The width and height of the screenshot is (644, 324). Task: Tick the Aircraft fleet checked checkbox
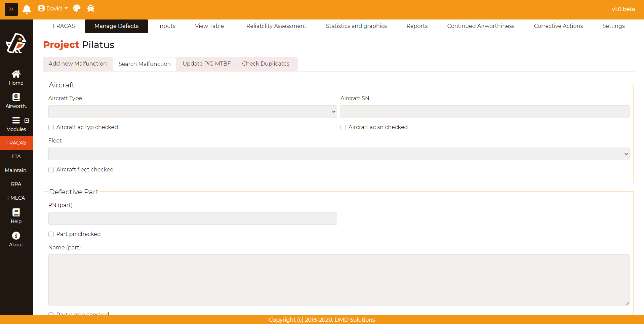pos(51,170)
